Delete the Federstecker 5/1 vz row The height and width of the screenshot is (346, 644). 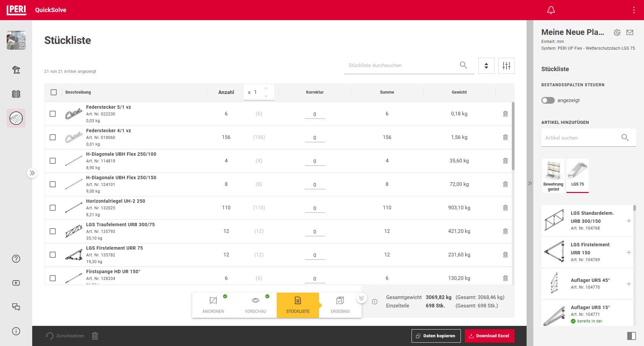[x=505, y=114]
